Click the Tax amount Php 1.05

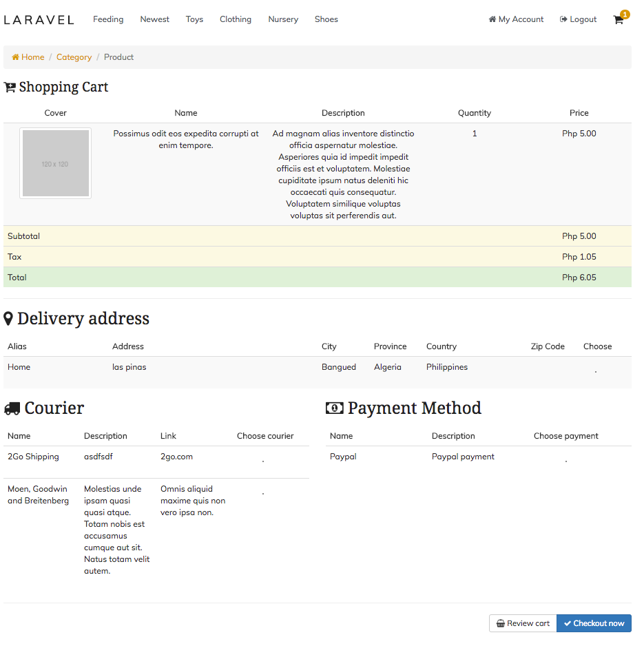tap(579, 257)
